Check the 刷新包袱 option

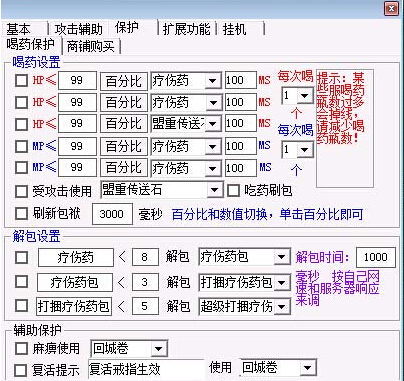click(x=21, y=213)
